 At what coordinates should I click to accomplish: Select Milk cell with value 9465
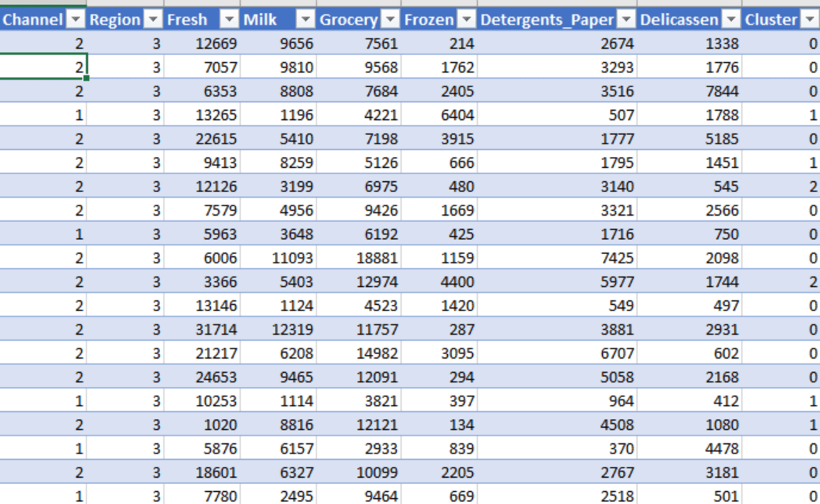(x=279, y=377)
